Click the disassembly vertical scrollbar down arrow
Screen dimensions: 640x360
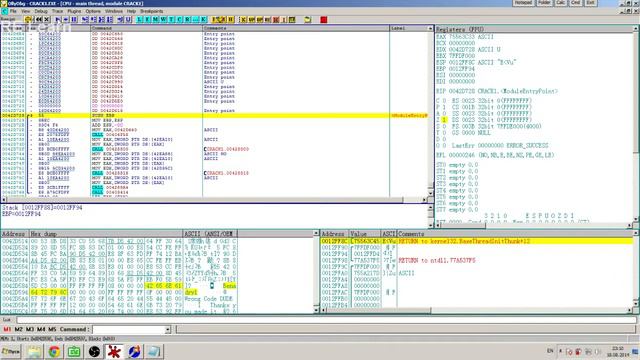coord(431,193)
